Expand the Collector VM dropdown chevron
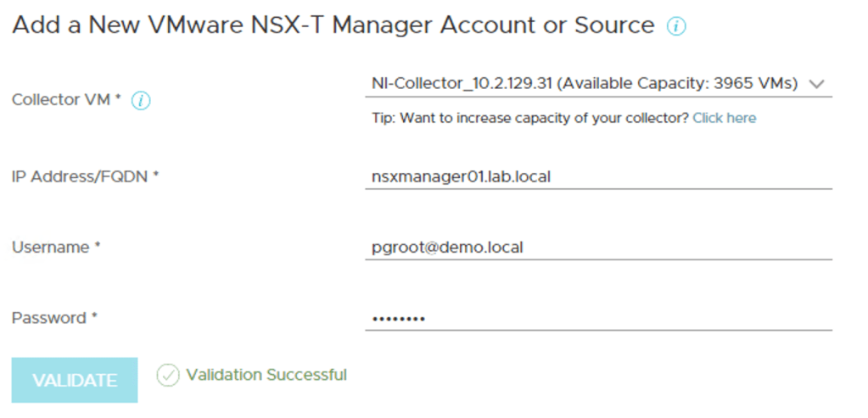 pyautogui.click(x=817, y=84)
